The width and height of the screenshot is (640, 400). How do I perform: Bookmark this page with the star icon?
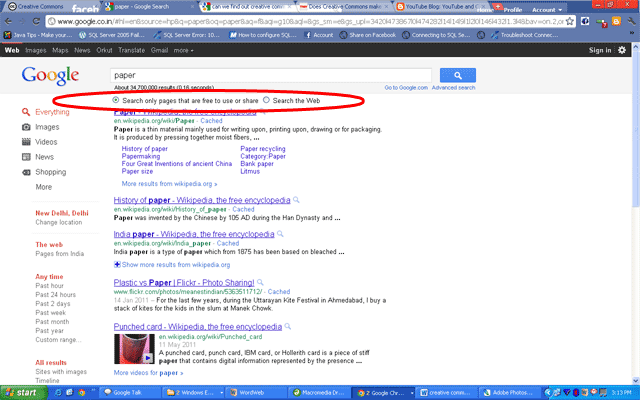click(x=570, y=21)
